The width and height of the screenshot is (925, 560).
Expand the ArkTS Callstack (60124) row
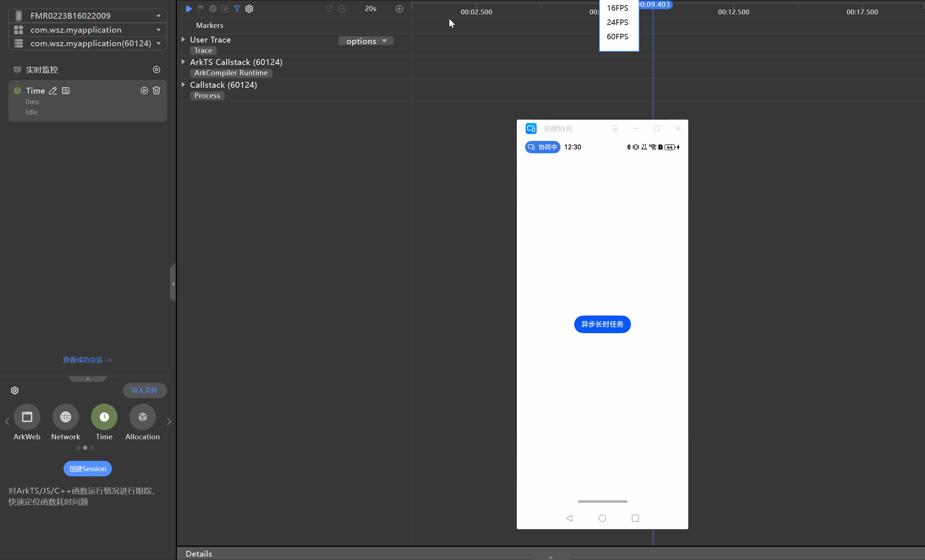pos(183,62)
